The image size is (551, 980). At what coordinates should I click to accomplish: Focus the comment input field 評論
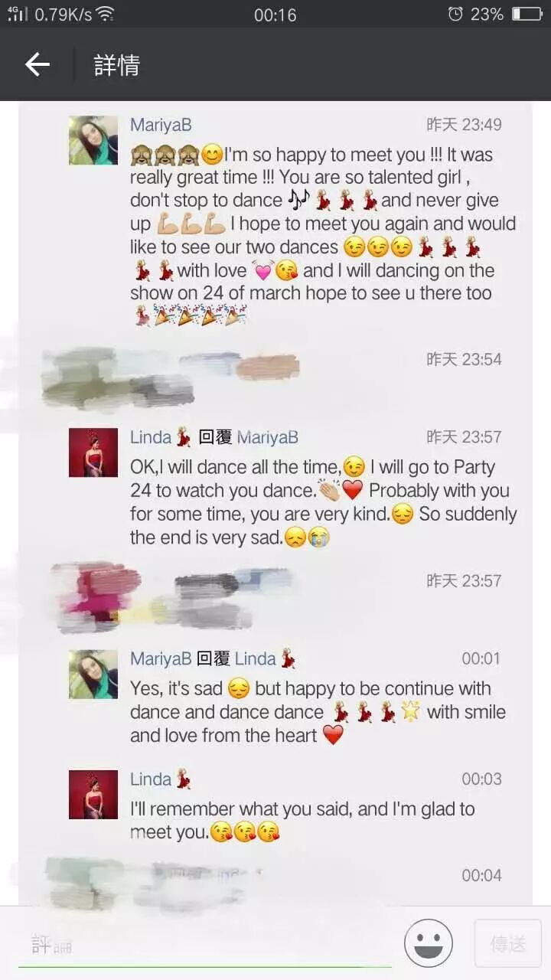pyautogui.click(x=205, y=945)
